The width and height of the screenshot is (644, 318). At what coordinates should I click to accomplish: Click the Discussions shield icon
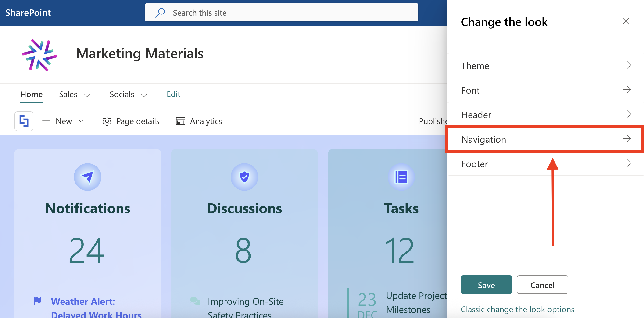(244, 177)
